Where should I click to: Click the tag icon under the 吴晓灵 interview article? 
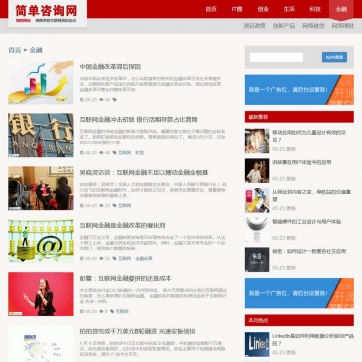(114, 206)
